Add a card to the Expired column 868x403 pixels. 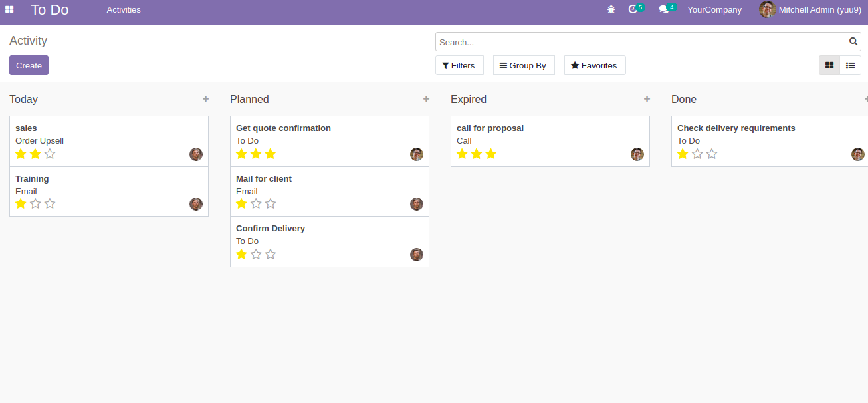tap(647, 99)
